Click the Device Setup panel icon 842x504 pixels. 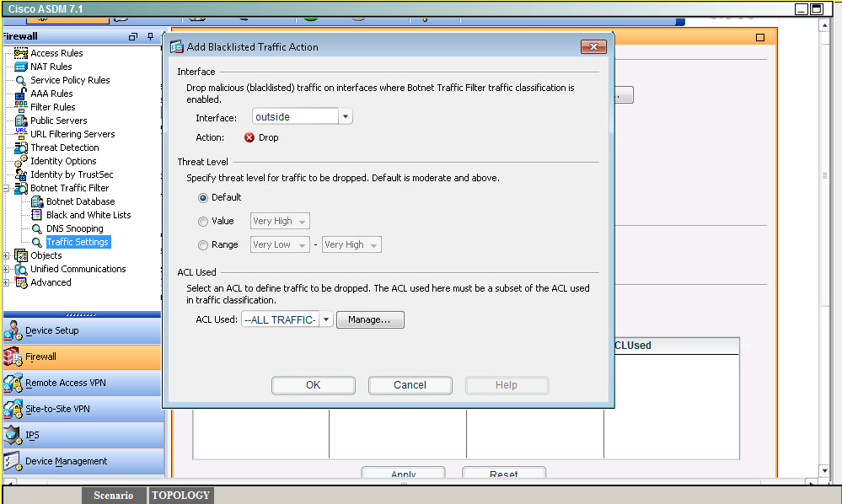pyautogui.click(x=13, y=330)
